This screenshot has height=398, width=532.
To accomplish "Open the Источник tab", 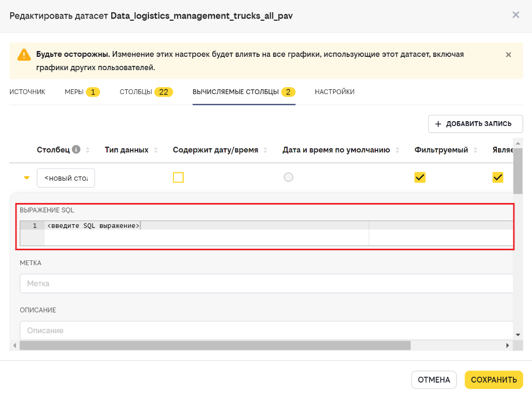I will (x=27, y=92).
